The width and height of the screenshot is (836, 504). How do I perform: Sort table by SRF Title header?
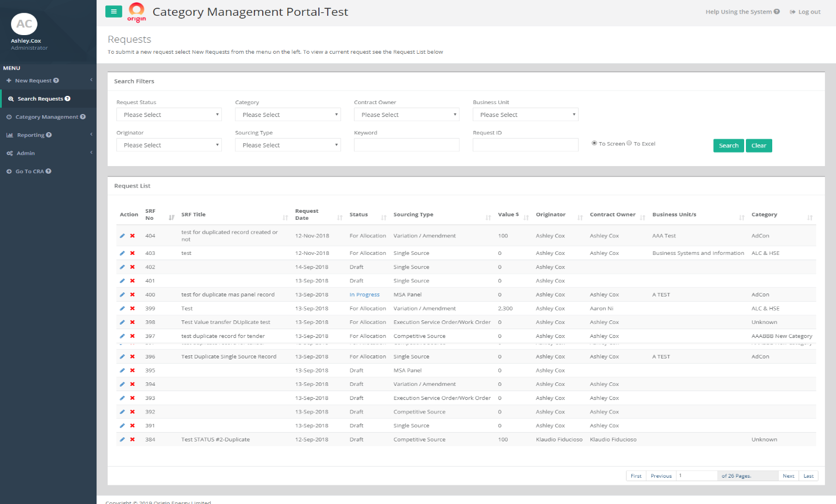coord(193,215)
